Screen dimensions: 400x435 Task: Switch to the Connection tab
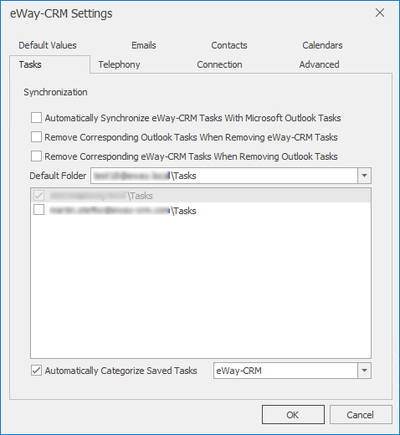219,65
